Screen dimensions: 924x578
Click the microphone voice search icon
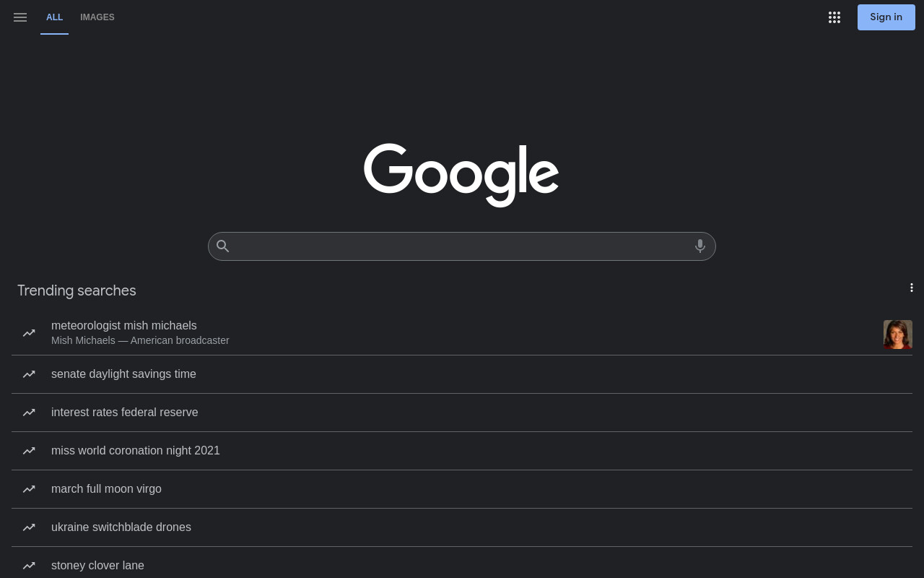click(x=699, y=246)
